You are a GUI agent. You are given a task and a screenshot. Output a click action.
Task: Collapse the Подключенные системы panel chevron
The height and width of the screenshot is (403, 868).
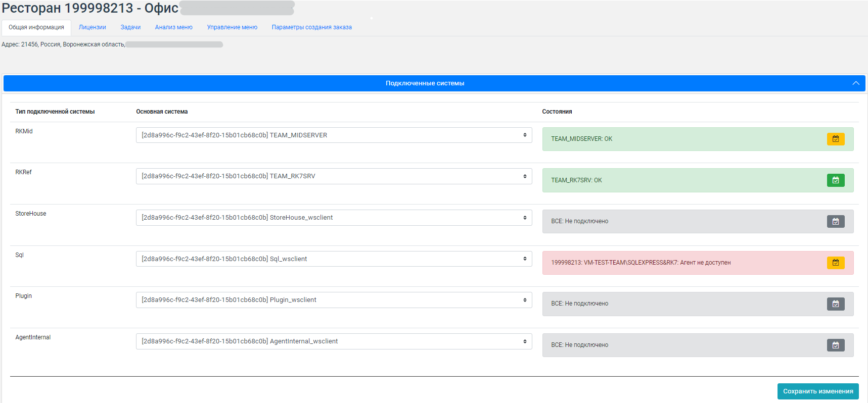[x=855, y=83]
